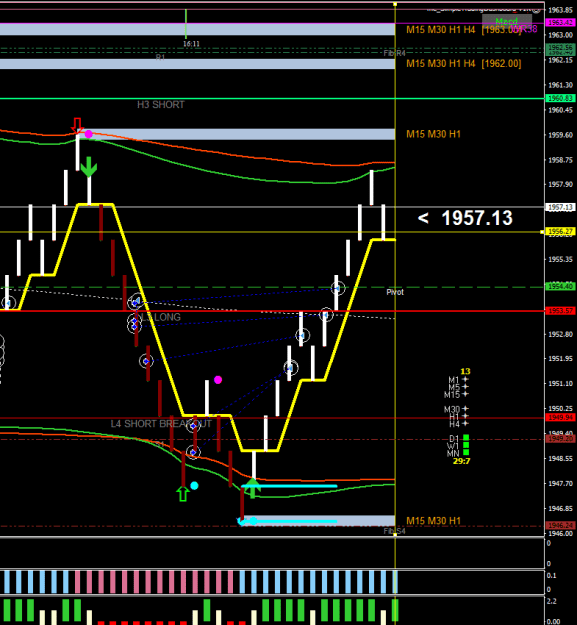
Task: Click the yellow '29:7' timer text
Action: tap(461, 461)
